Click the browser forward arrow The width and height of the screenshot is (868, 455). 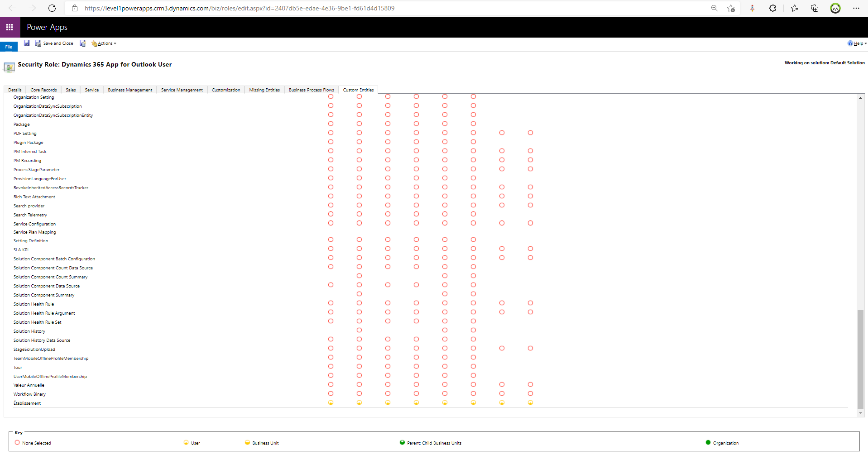tap(32, 8)
